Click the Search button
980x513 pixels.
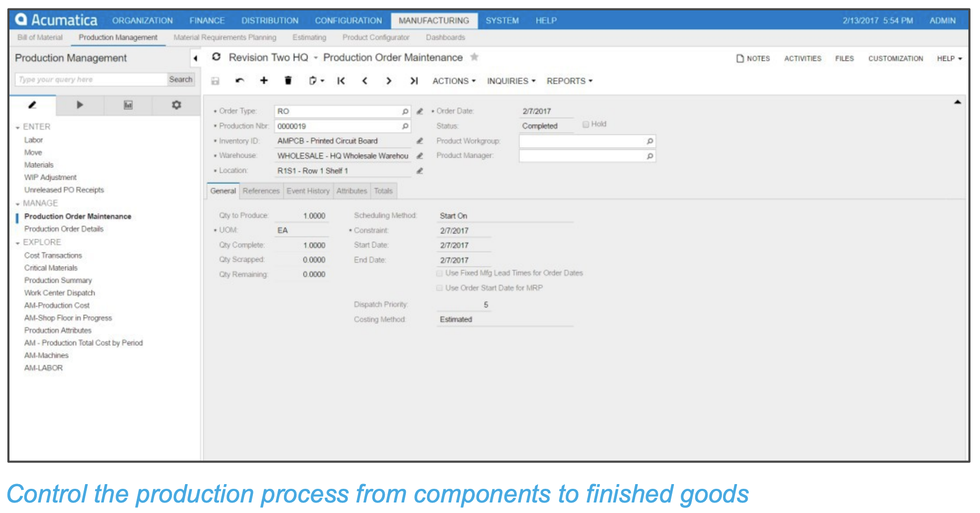coord(180,79)
